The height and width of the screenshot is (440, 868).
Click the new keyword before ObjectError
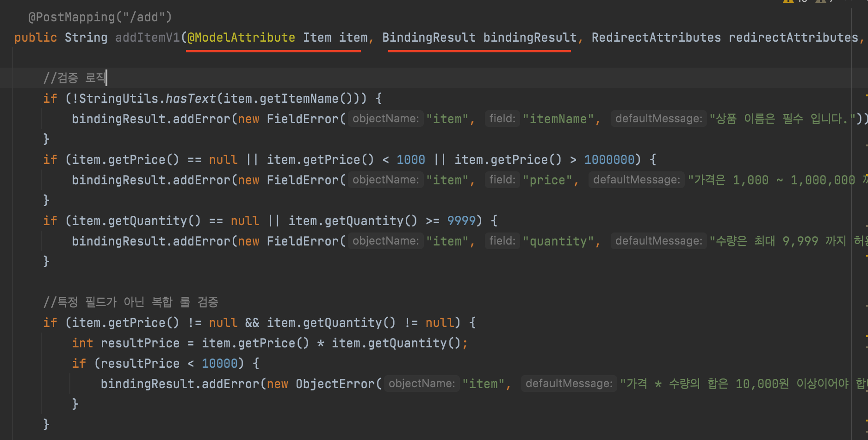277,384
